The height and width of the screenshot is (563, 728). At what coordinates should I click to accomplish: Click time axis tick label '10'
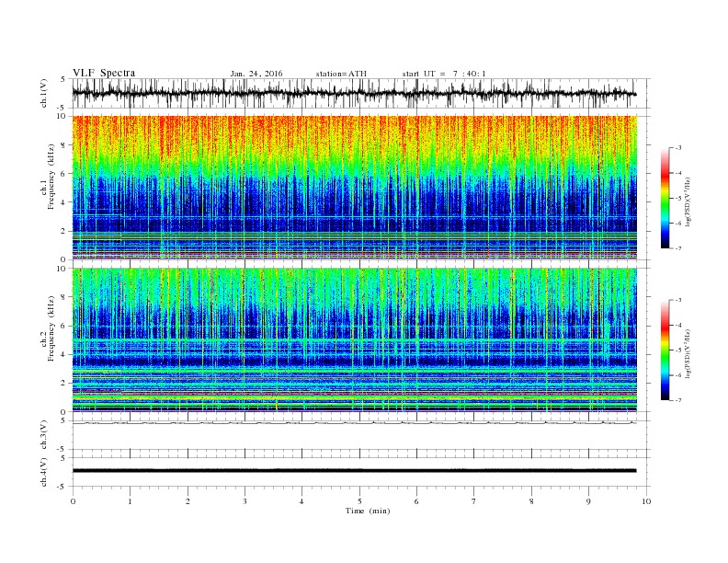click(646, 501)
